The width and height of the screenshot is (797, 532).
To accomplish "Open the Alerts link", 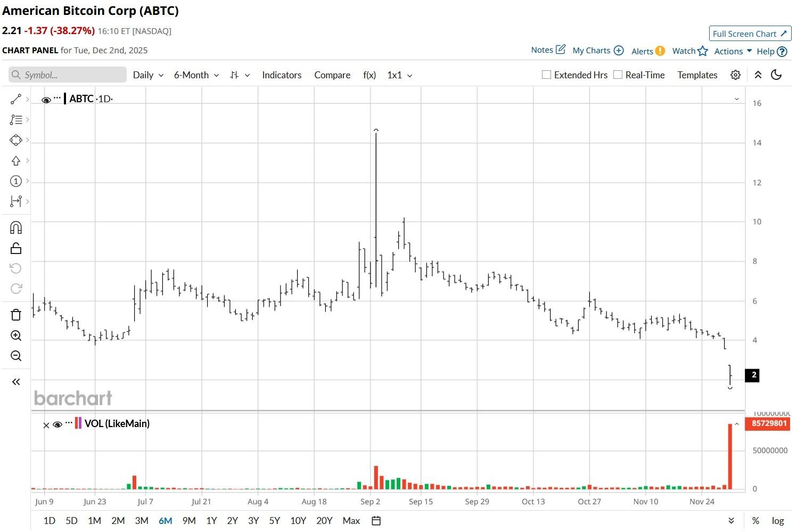I will (x=642, y=51).
